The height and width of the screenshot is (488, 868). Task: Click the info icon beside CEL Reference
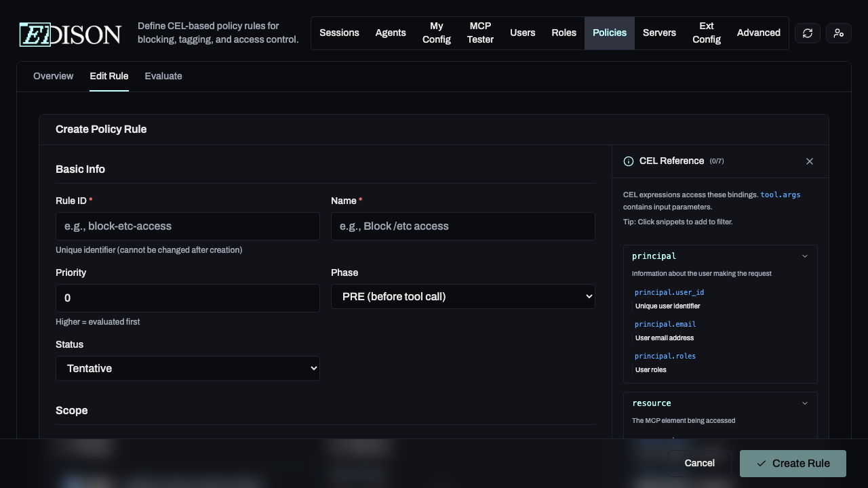627,161
